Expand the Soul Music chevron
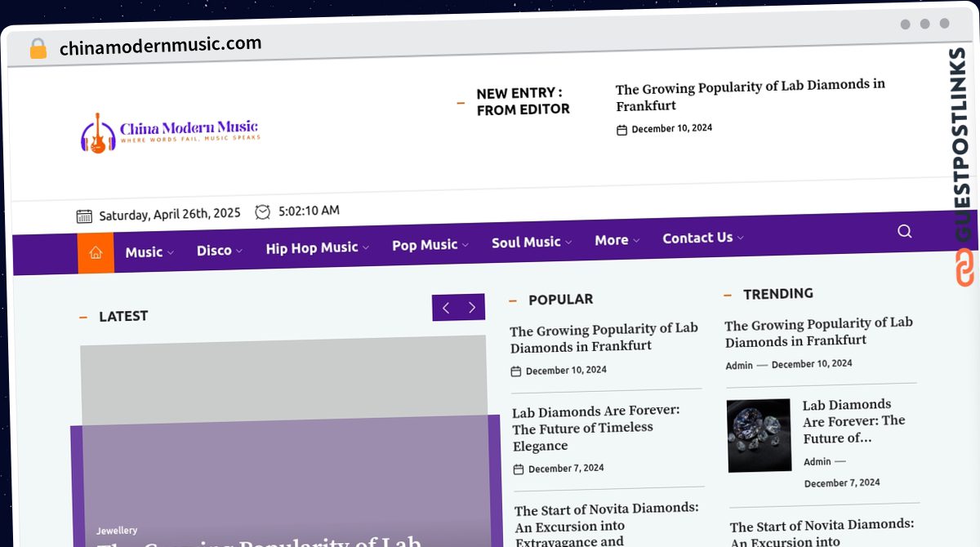The width and height of the screenshot is (980, 547). coord(568,242)
